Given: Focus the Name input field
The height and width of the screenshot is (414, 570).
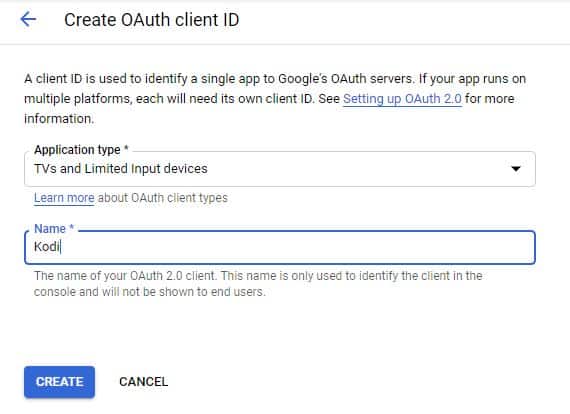Looking at the screenshot, I should [280, 247].
